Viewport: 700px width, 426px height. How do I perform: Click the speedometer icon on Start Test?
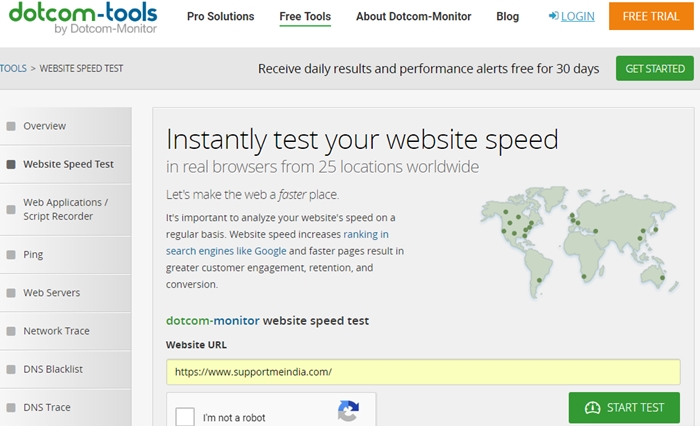[x=592, y=408]
